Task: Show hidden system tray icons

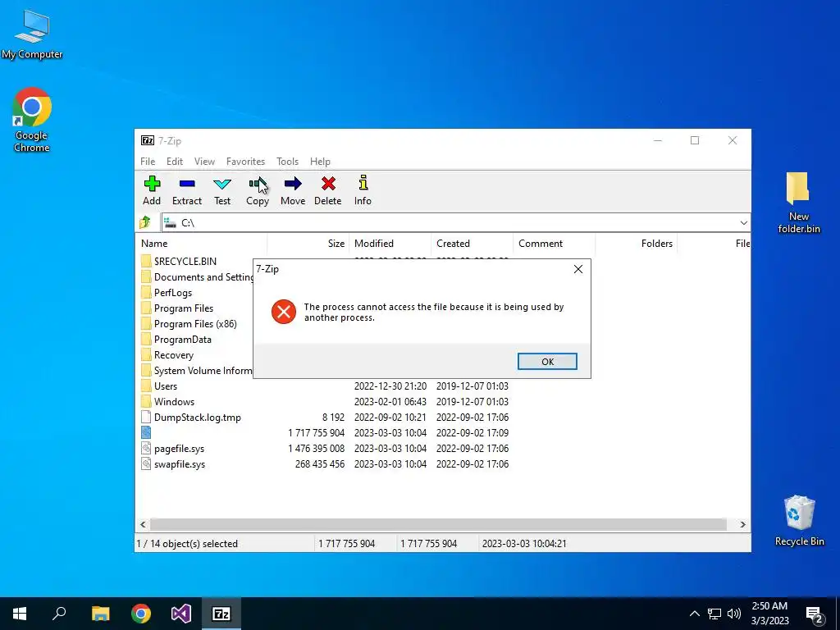Action: [694, 614]
